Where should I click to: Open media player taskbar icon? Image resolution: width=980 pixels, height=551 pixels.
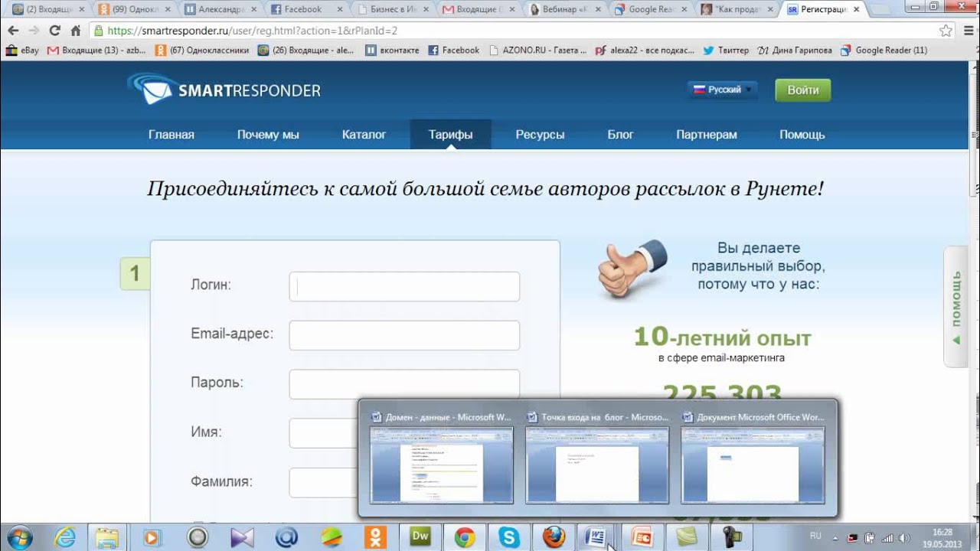[x=152, y=537]
